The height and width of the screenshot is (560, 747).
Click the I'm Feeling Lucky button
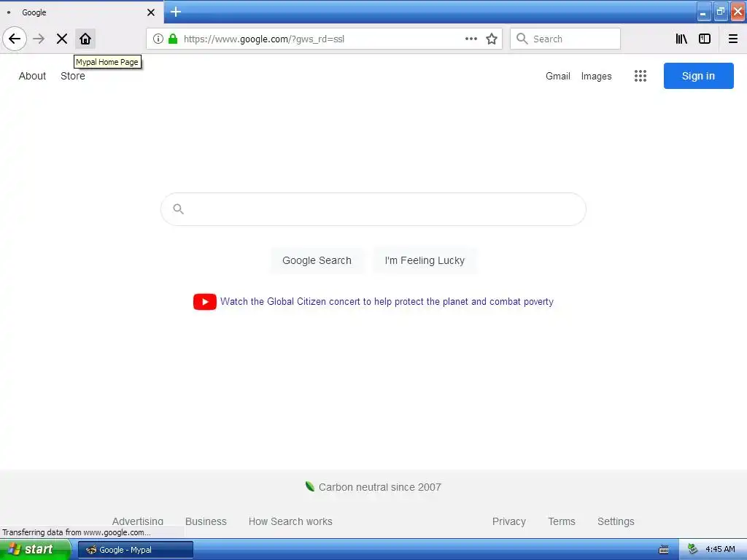pyautogui.click(x=425, y=260)
